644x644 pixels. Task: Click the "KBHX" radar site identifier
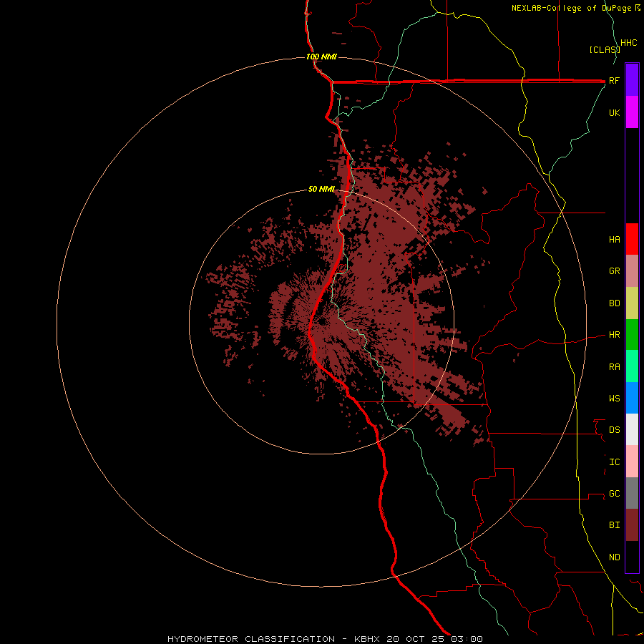(367, 639)
